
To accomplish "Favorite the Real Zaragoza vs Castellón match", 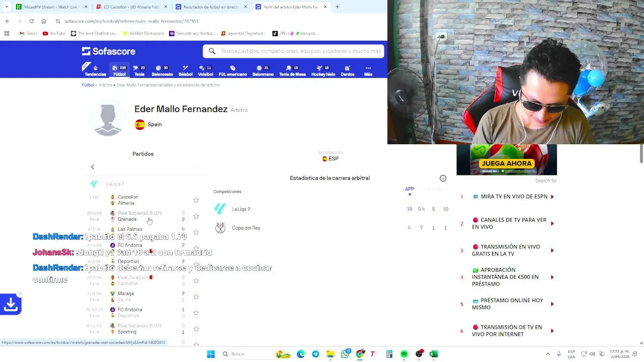I will (x=196, y=281).
